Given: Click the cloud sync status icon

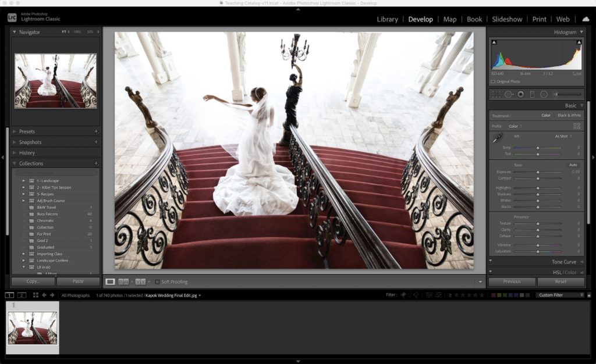Looking at the screenshot, I should coord(585,19).
